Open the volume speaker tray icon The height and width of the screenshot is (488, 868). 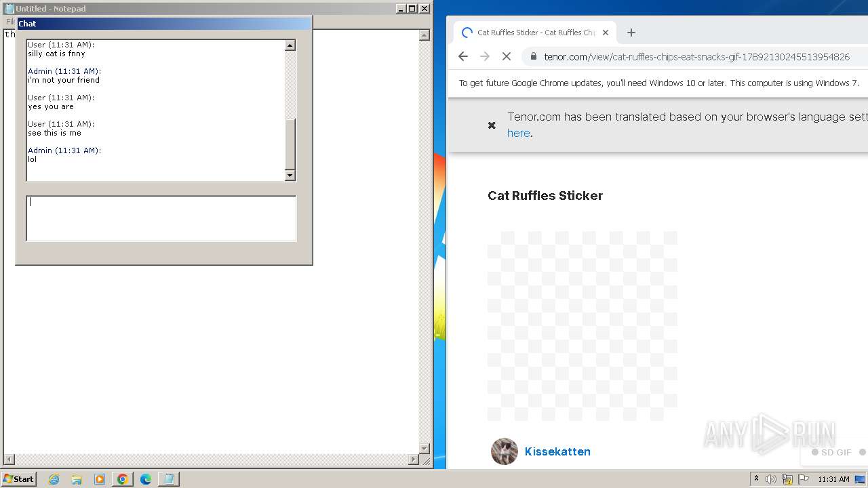point(771,479)
